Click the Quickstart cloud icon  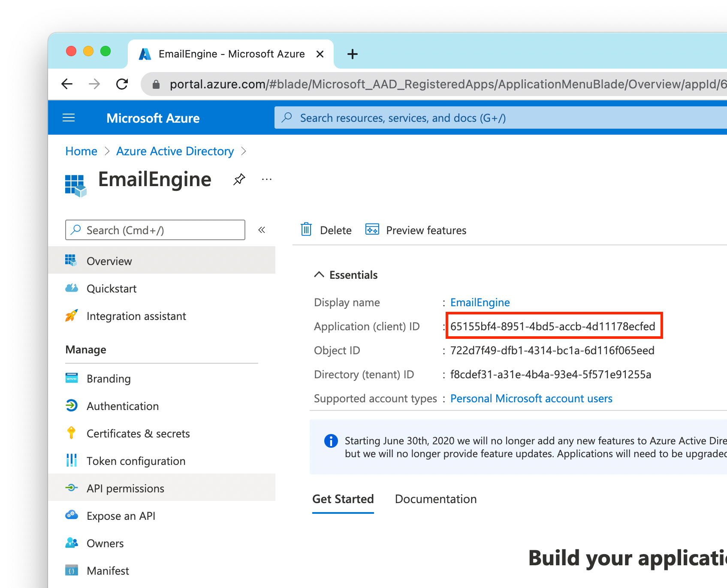[x=72, y=288]
